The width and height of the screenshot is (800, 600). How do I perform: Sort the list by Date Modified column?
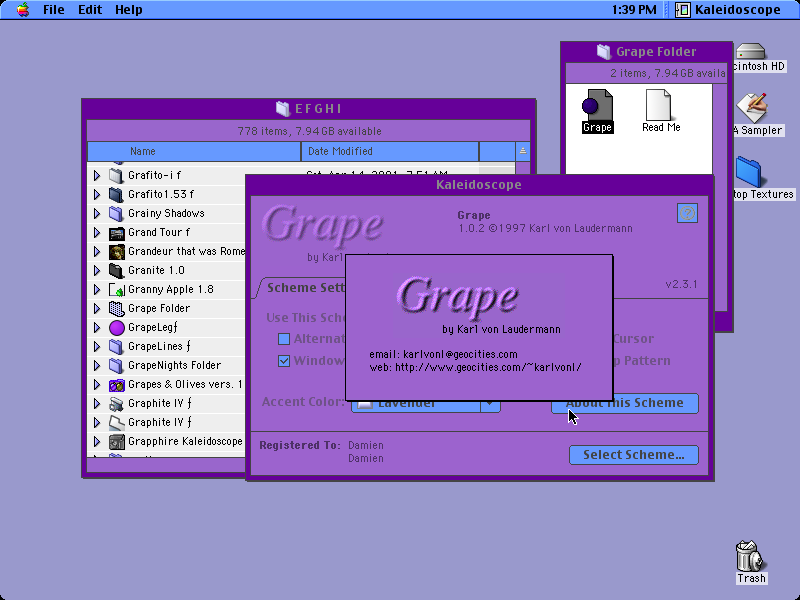click(x=390, y=152)
